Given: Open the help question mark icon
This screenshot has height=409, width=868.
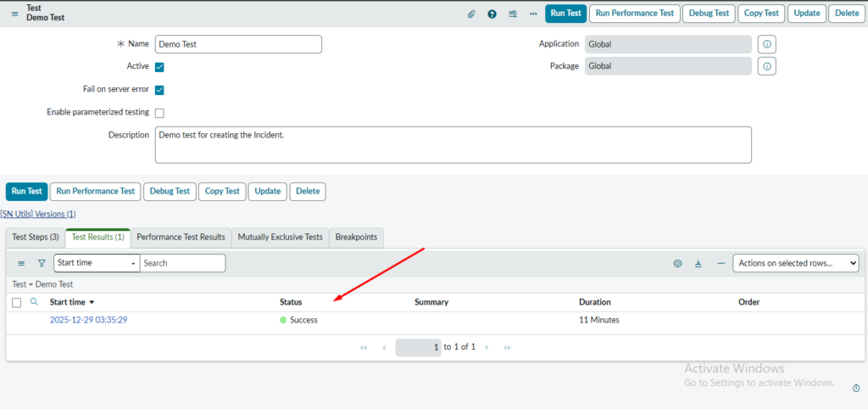Looking at the screenshot, I should pos(492,14).
